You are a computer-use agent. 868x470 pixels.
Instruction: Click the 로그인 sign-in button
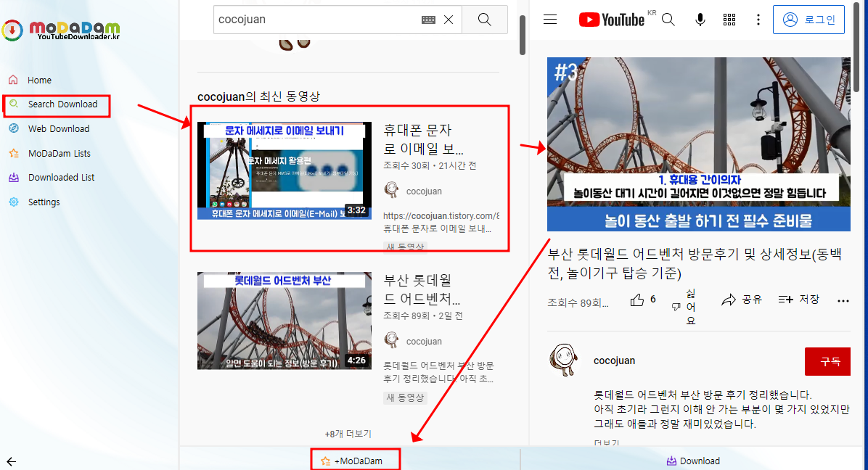pos(808,20)
